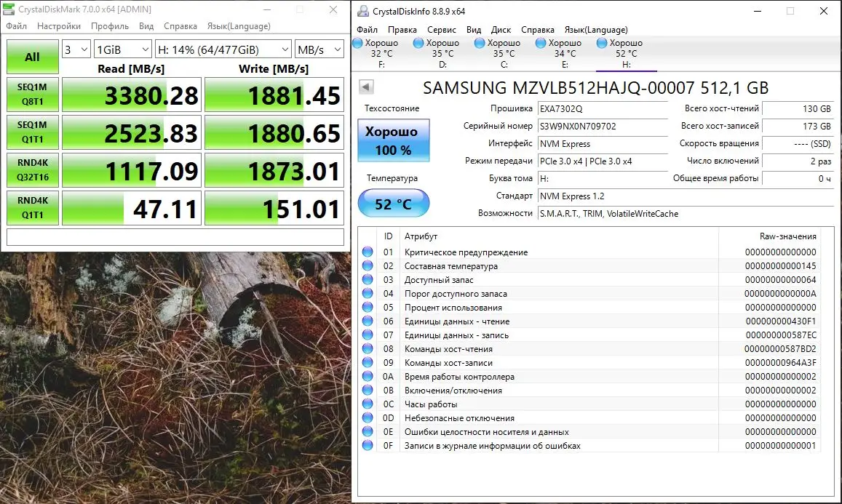Click the SAMSUNG MZVLB512HAJQ-00007 512,1 GB title
842x504 pixels.
pyautogui.click(x=595, y=87)
